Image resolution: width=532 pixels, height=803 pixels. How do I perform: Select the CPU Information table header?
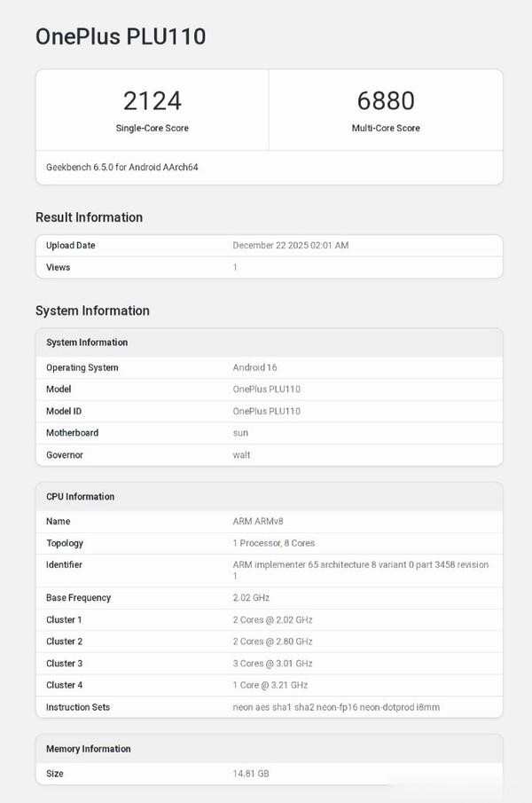[80, 496]
